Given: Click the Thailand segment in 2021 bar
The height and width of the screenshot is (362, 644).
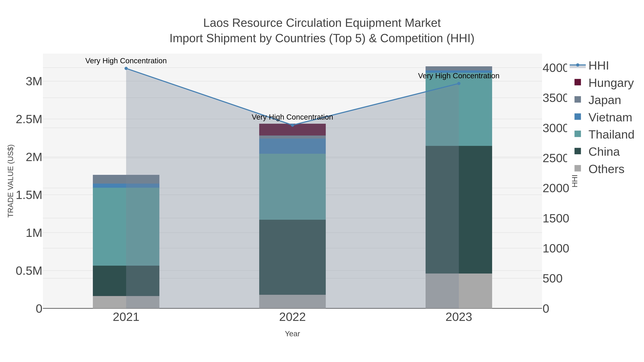Looking at the screenshot, I should (126, 227).
